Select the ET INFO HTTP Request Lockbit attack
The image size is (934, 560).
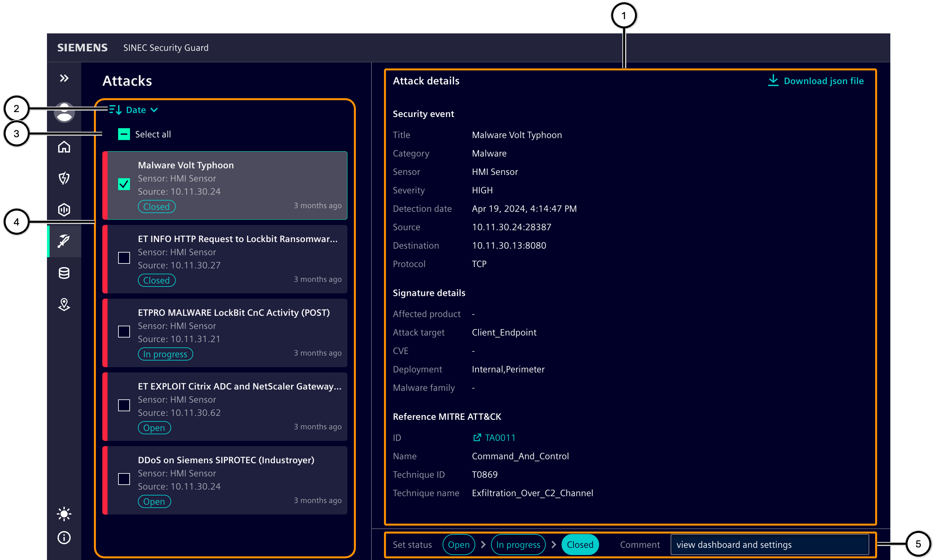[225, 259]
